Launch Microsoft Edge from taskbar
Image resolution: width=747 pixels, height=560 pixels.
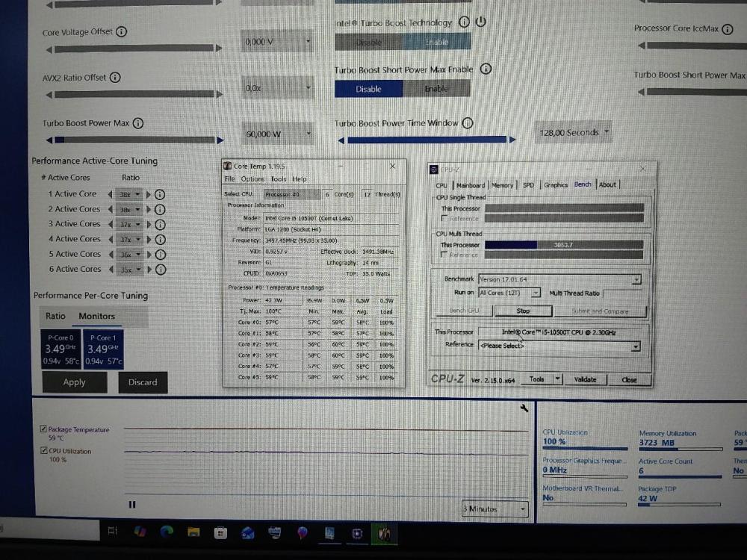tap(167, 532)
